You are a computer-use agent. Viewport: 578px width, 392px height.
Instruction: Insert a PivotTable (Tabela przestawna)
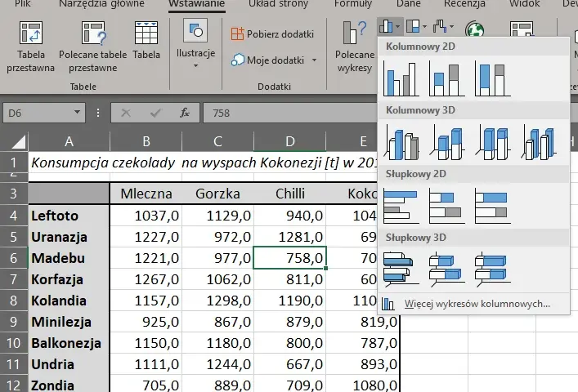point(30,47)
